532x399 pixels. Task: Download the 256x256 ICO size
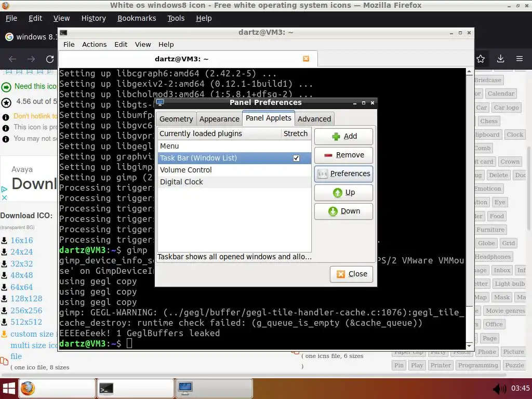[x=26, y=311]
